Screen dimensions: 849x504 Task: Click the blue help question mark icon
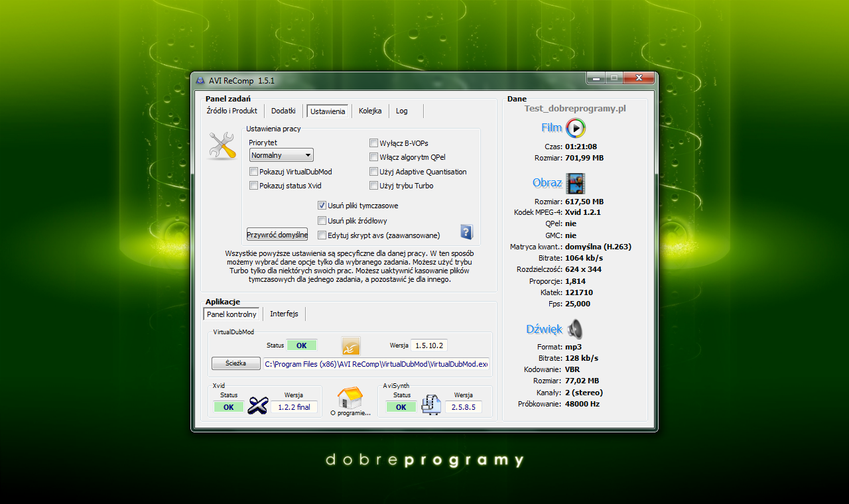466,231
